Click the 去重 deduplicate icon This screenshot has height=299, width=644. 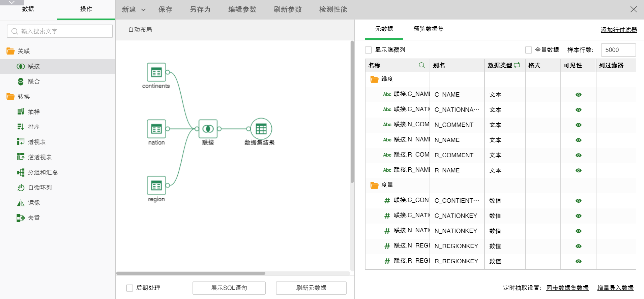[x=21, y=218]
